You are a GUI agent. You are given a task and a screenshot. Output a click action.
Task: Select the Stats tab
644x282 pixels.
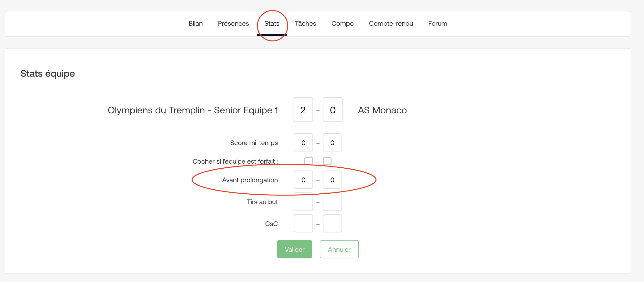[x=272, y=24]
